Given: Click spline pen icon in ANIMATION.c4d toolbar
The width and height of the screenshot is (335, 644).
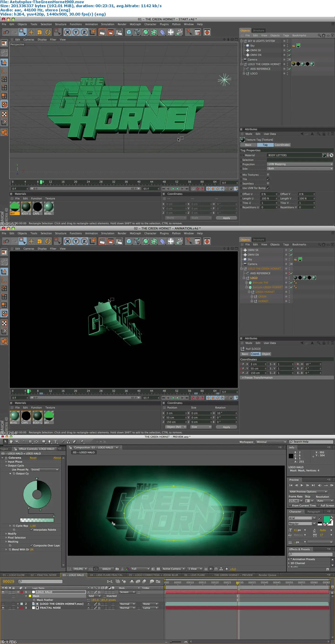Looking at the screenshot, I should 137,241.
